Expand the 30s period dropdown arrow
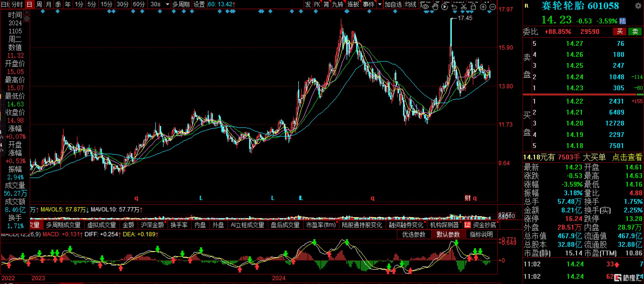 (168, 5)
